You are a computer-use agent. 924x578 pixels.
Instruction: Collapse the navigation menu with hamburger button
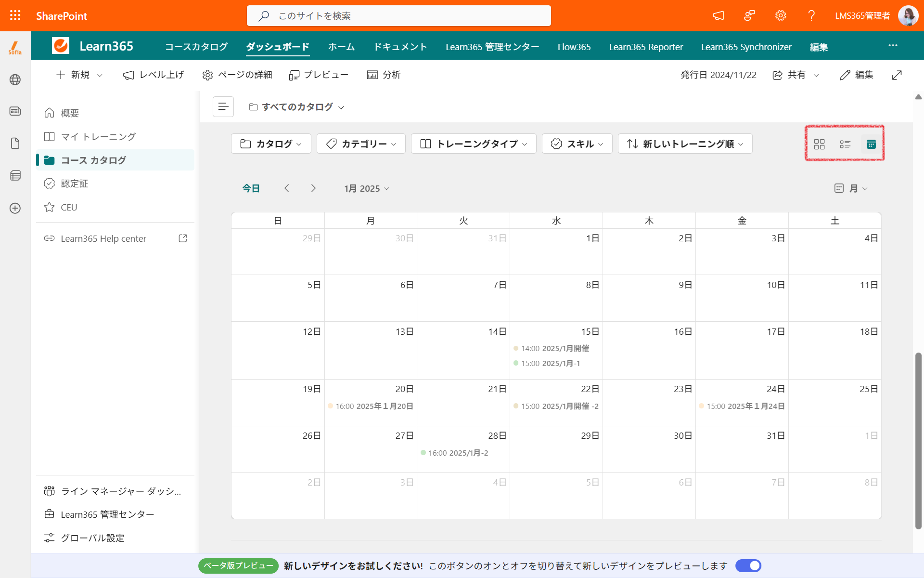(223, 106)
